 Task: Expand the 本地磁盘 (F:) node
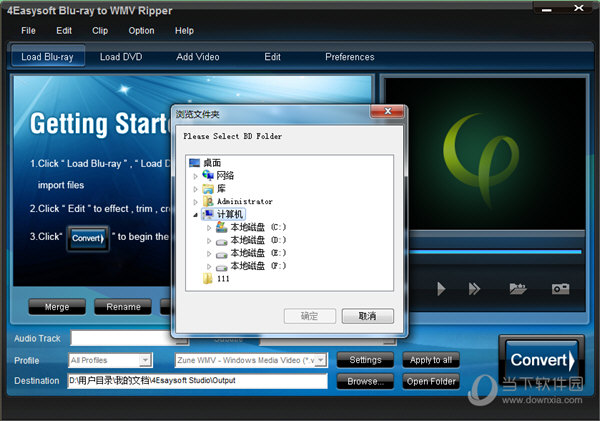point(209,266)
